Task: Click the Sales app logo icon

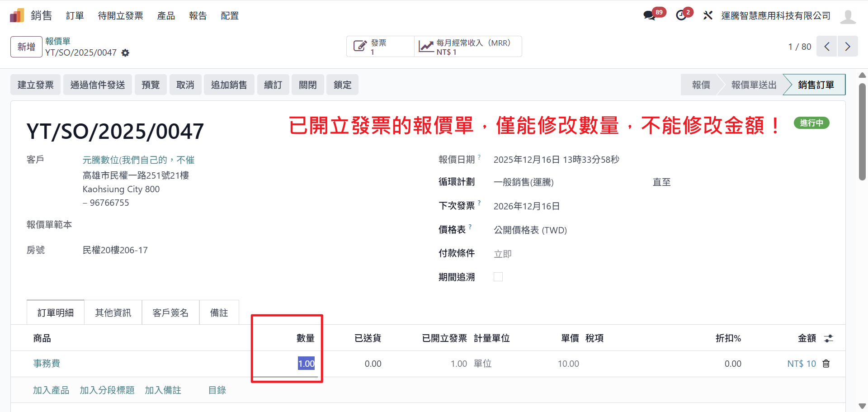Action: pyautogui.click(x=17, y=15)
